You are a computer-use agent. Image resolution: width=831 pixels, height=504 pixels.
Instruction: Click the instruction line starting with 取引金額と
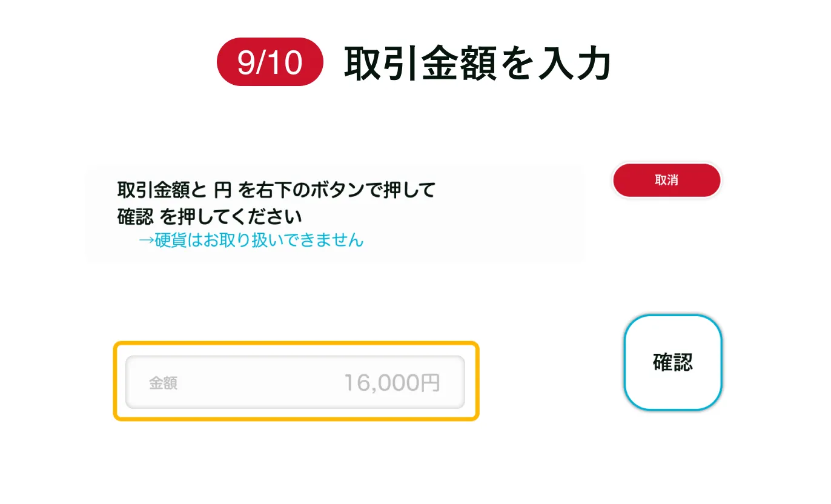coord(276,191)
